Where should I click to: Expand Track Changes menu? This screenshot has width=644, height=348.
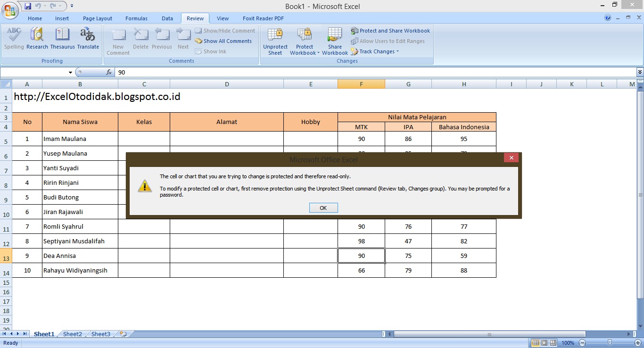[x=375, y=51]
